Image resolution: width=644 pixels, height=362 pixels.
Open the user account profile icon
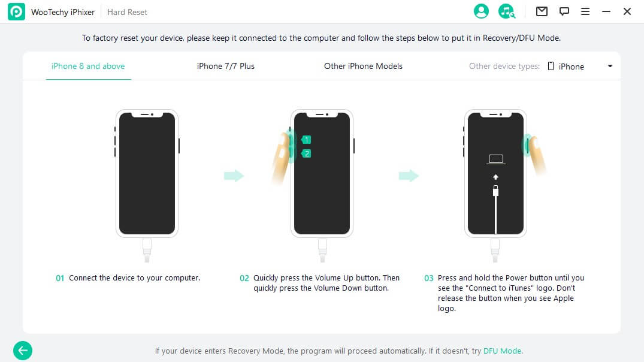click(x=481, y=11)
